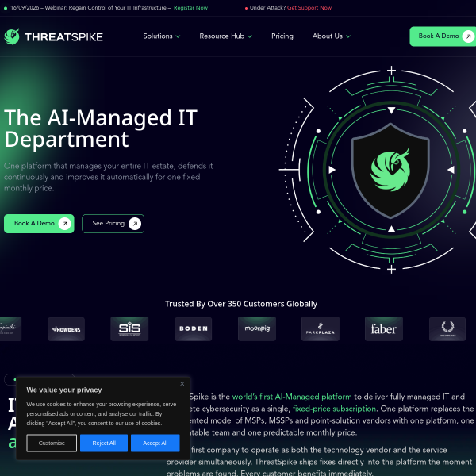
Task: Click the Boden customer logo
Action: 194,328
